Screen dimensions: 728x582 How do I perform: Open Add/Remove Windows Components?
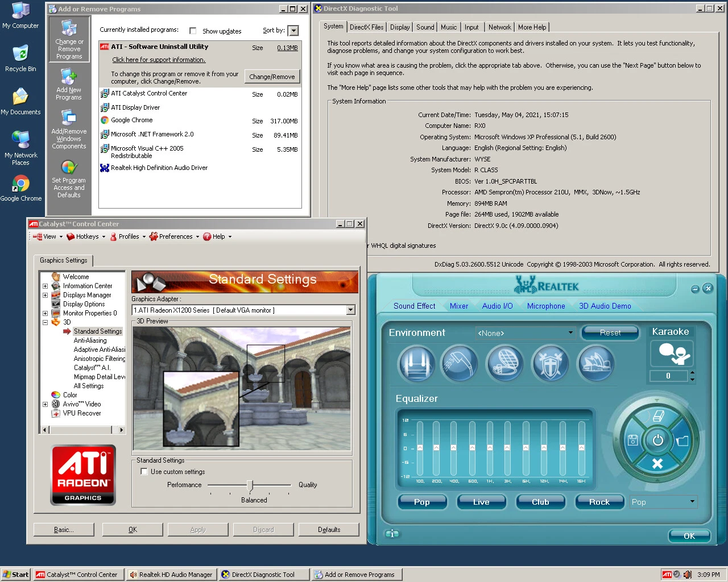pos(69,130)
